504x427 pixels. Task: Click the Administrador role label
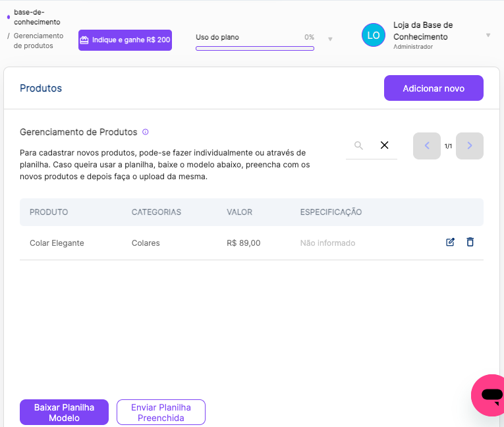(x=413, y=47)
